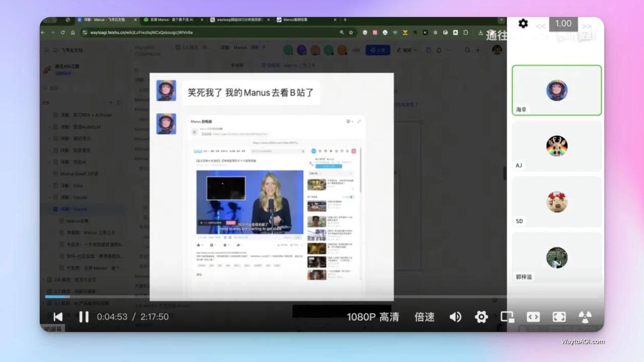
Task: Open the 倍速 playback speed menu
Action: tap(424, 317)
